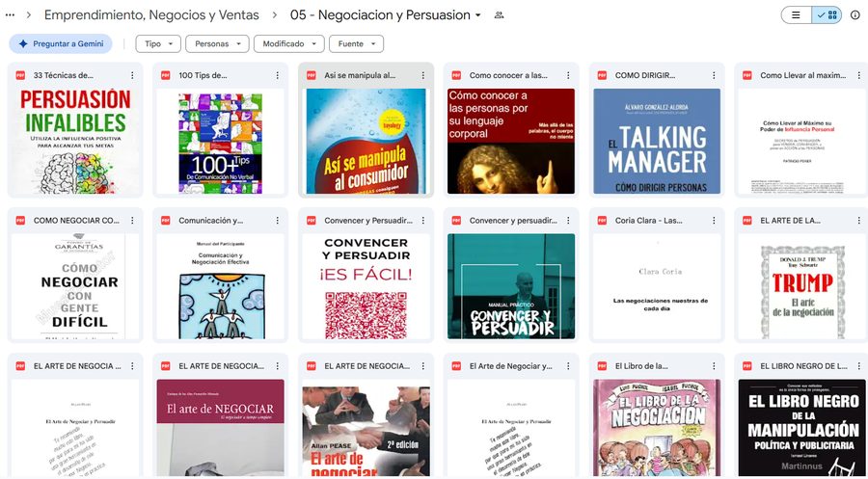Click file name 'Comunicación y...'
This screenshot has width=868, height=479.
[x=210, y=220]
